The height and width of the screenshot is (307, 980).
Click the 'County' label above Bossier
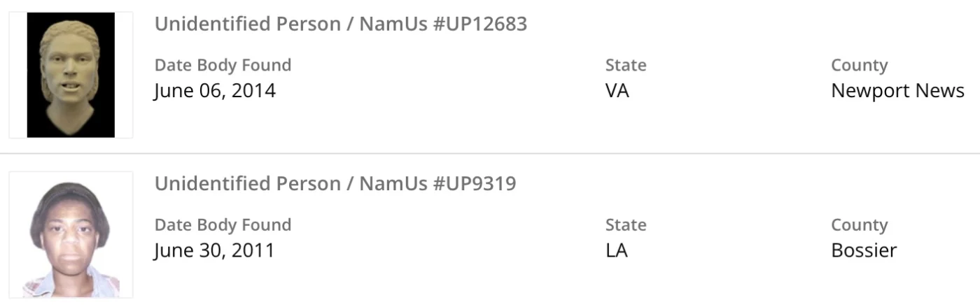click(x=859, y=225)
